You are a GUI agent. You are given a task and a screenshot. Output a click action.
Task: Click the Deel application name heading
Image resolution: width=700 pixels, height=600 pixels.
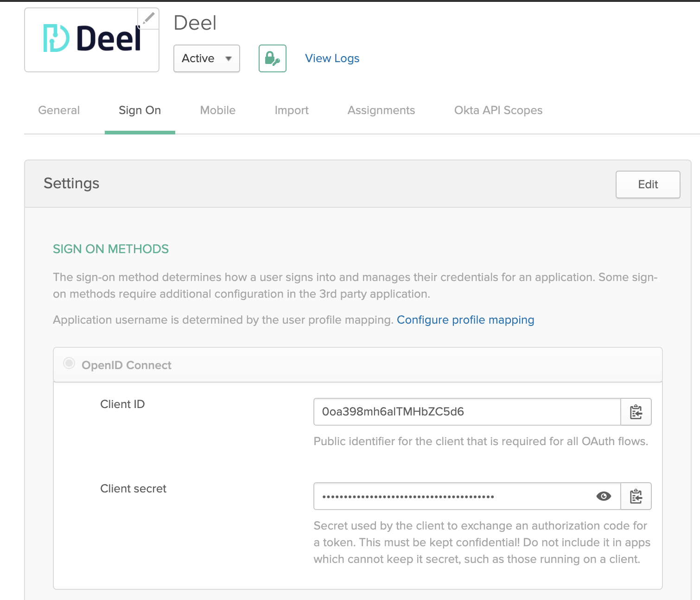click(195, 23)
